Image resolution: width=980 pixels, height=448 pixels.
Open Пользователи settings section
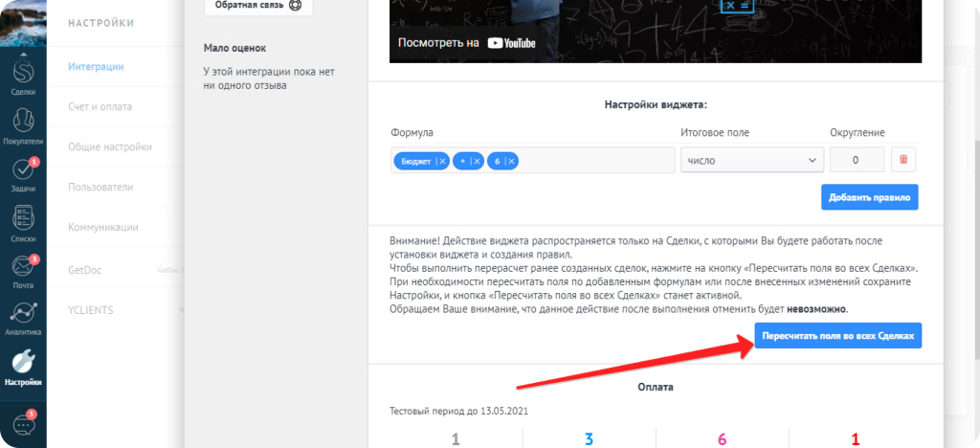coord(100,187)
